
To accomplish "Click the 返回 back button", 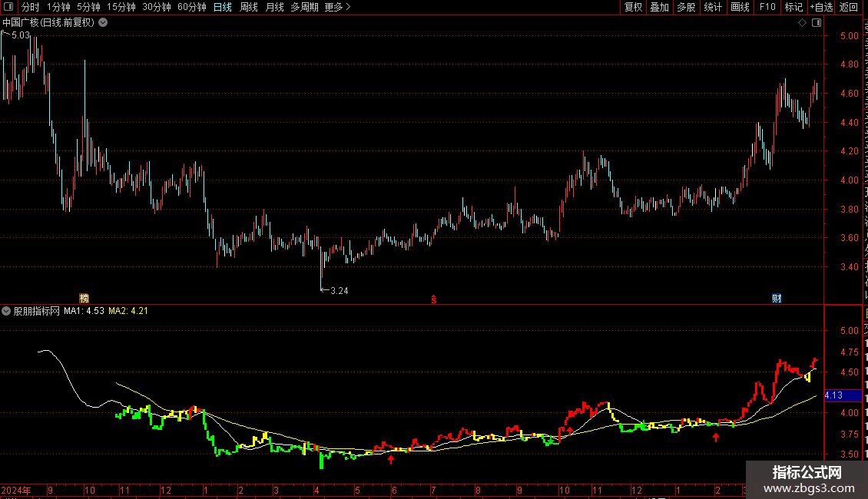I will click(x=848, y=7).
